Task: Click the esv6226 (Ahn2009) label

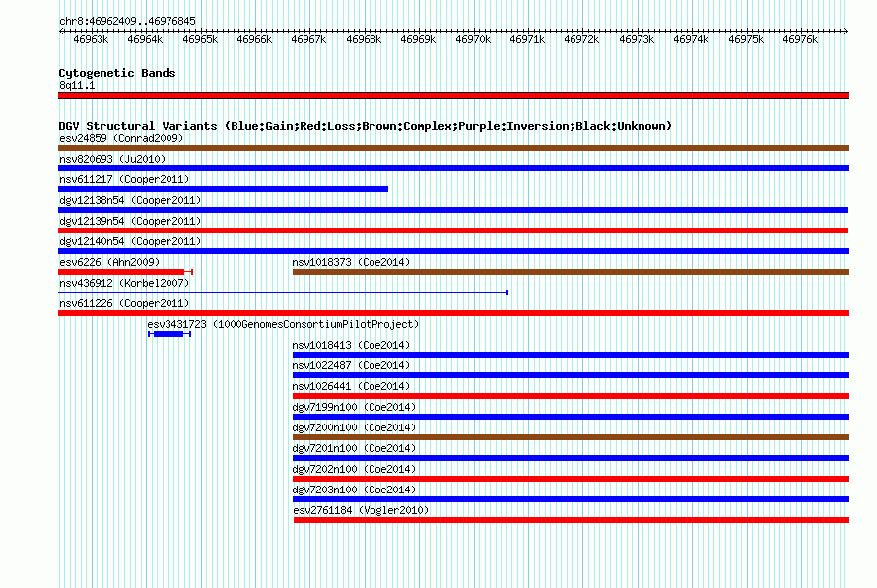Action: pyautogui.click(x=109, y=262)
